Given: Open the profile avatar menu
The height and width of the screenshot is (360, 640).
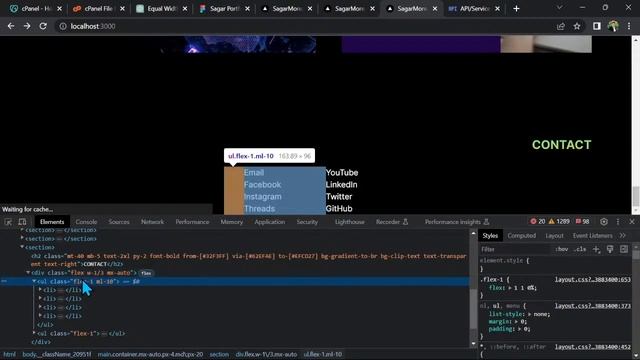Looking at the screenshot, I should [x=613, y=26].
